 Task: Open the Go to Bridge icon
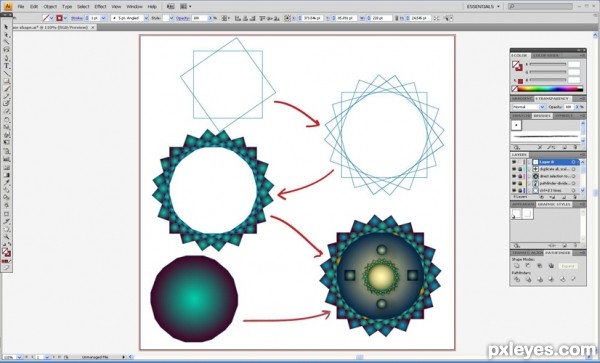coord(170,7)
